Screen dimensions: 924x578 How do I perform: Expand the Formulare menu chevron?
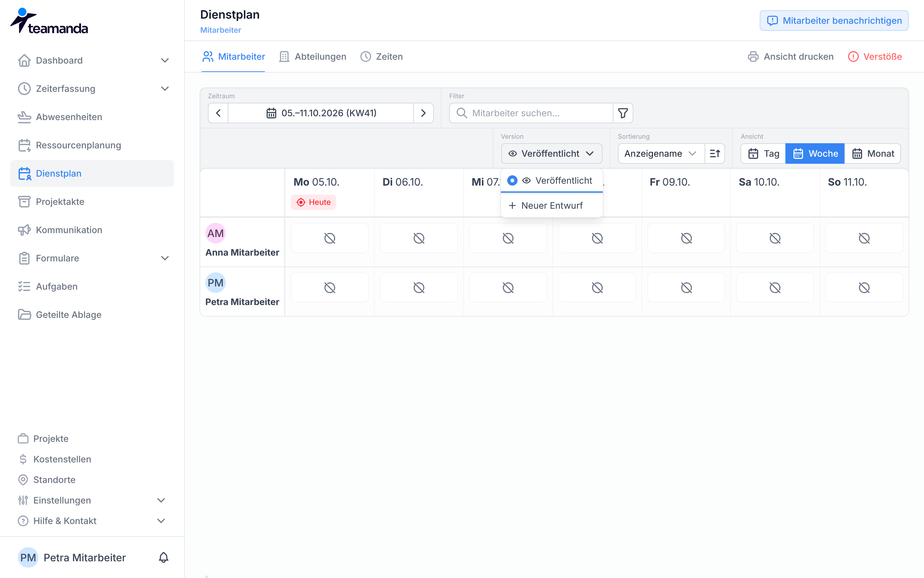click(165, 258)
